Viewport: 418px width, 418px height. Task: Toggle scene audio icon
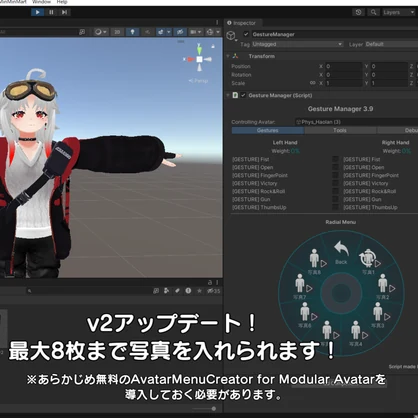pyautogui.click(x=147, y=32)
